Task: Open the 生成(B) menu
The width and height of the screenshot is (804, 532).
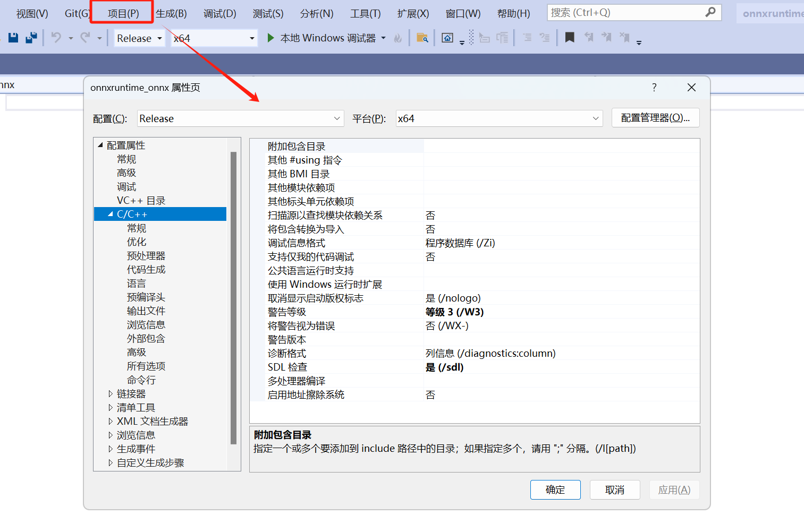Action: point(171,13)
